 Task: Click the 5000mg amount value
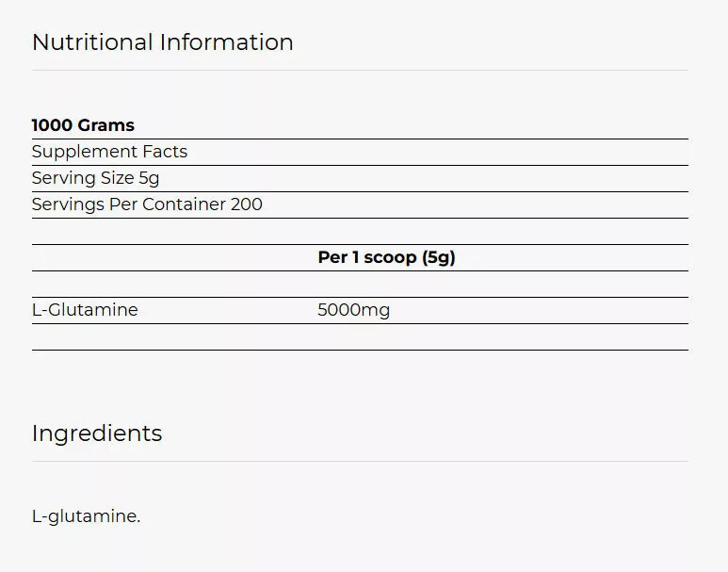353,310
